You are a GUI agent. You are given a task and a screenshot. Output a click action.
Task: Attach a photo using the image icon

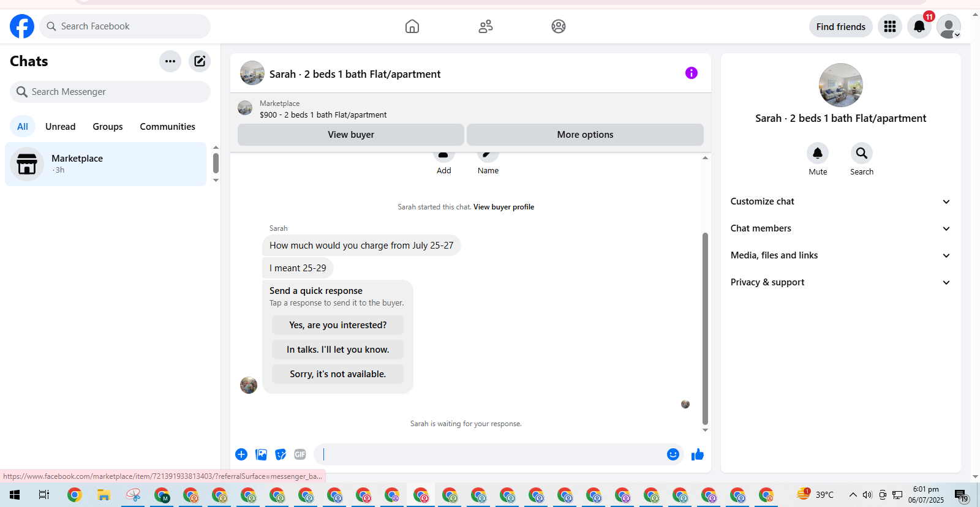click(x=261, y=454)
